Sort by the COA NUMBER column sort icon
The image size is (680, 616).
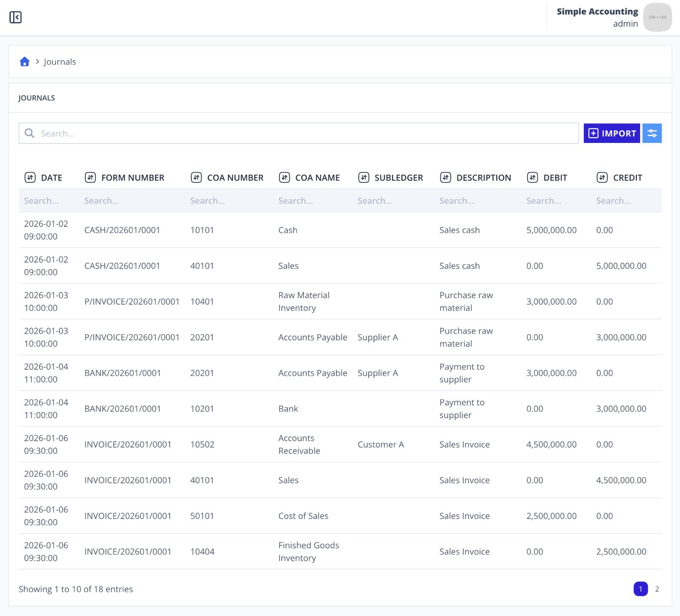point(196,177)
